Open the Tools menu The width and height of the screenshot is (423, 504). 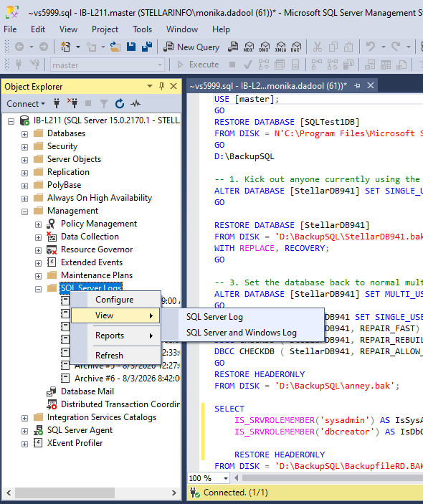click(143, 29)
